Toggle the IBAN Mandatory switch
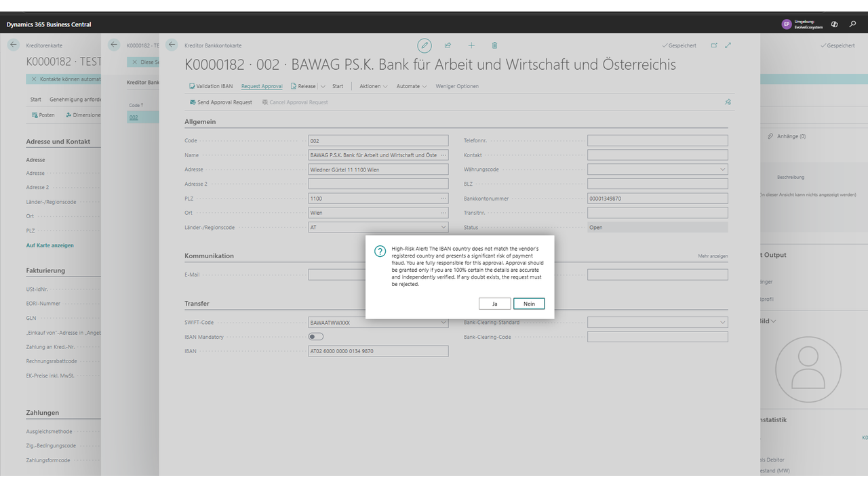 click(316, 337)
